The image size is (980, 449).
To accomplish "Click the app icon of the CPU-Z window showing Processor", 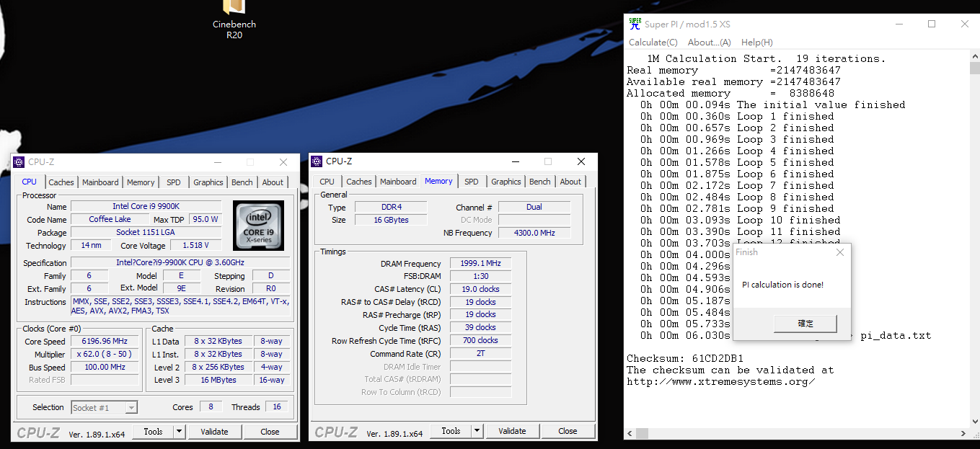I will click(x=20, y=162).
